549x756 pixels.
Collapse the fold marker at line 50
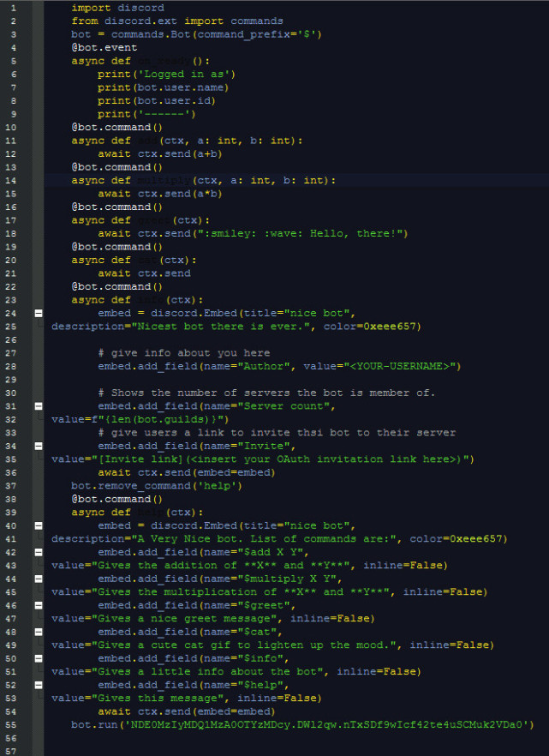39,658
